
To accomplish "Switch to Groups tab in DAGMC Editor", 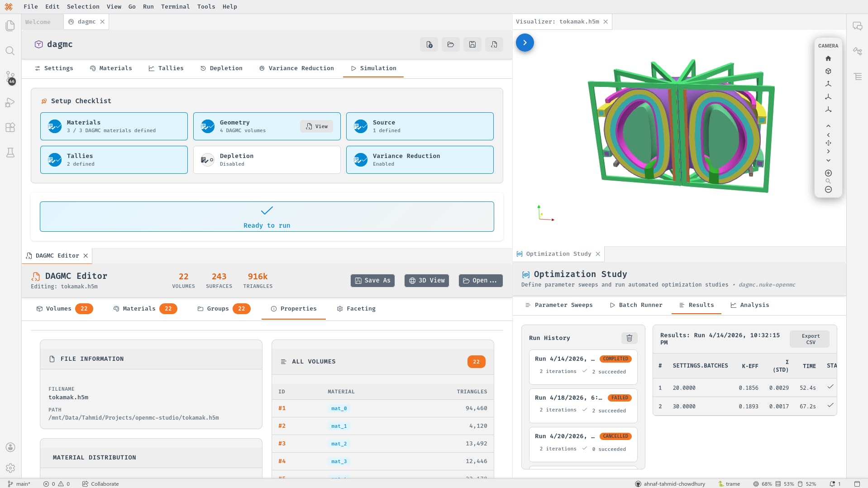I will (224, 309).
